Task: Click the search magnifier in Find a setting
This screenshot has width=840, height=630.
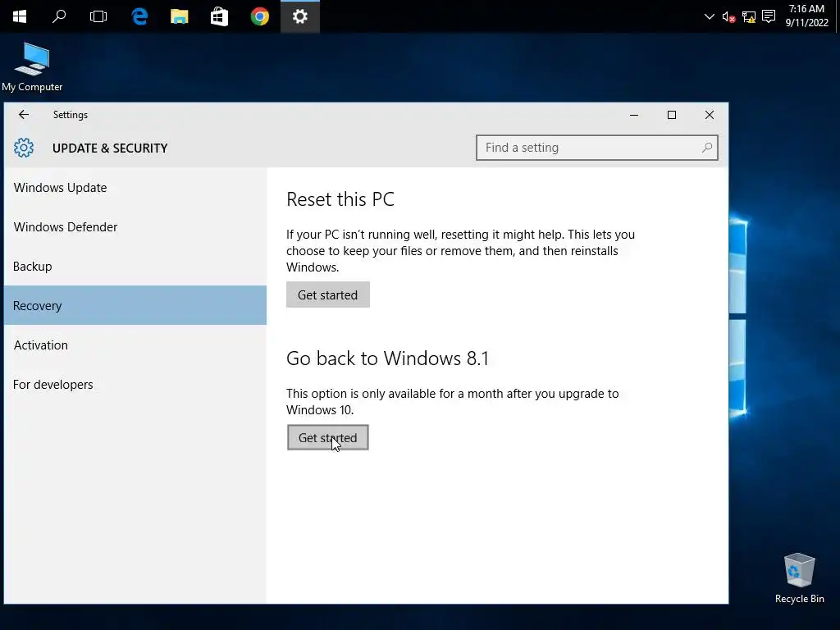Action: [707, 148]
